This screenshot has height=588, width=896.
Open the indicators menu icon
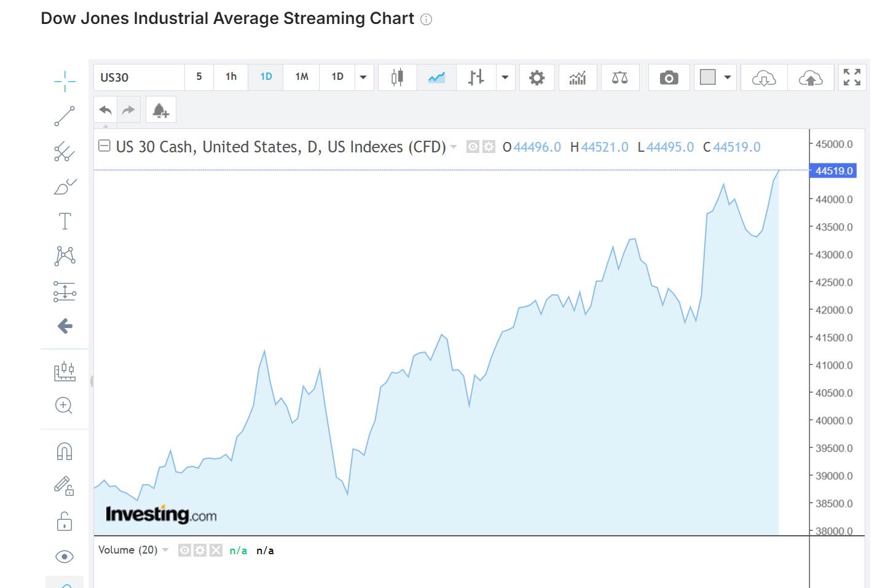[578, 77]
